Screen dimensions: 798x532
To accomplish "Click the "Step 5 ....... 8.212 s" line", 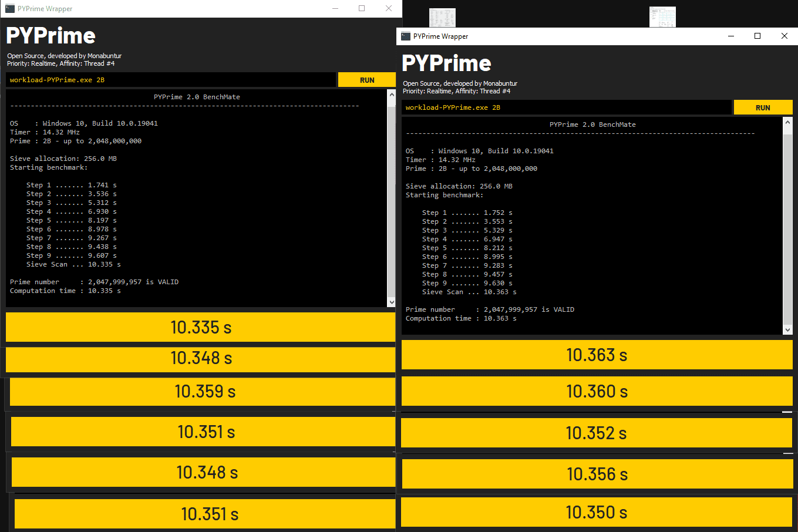I will [x=467, y=248].
